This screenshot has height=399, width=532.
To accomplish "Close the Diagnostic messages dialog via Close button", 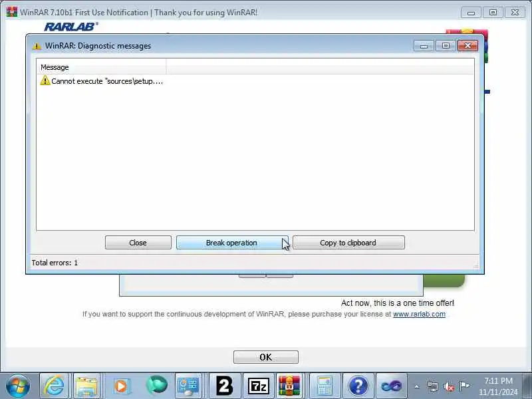I will click(138, 243).
